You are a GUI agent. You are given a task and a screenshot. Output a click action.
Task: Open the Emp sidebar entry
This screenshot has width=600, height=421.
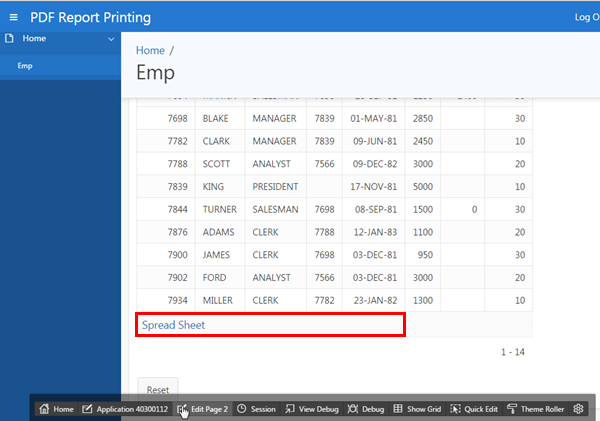[x=60, y=66]
